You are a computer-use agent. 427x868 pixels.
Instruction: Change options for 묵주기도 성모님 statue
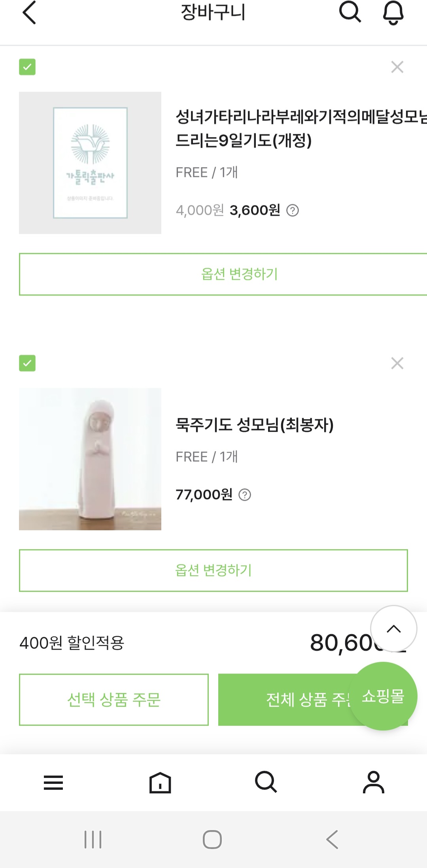pyautogui.click(x=213, y=571)
